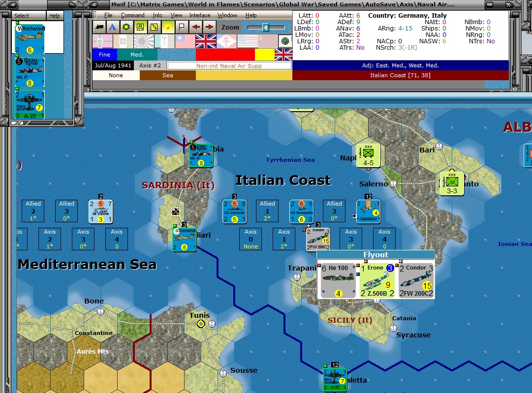Select the Gladiator aircraft counter
532x393 pixels.
[369, 212]
